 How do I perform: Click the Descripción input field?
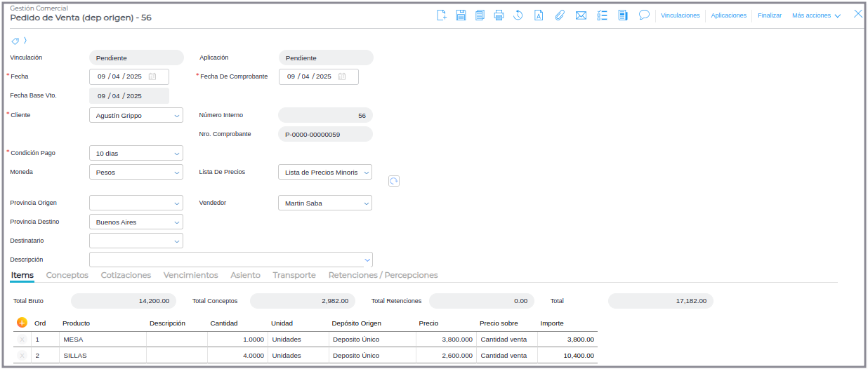225,260
